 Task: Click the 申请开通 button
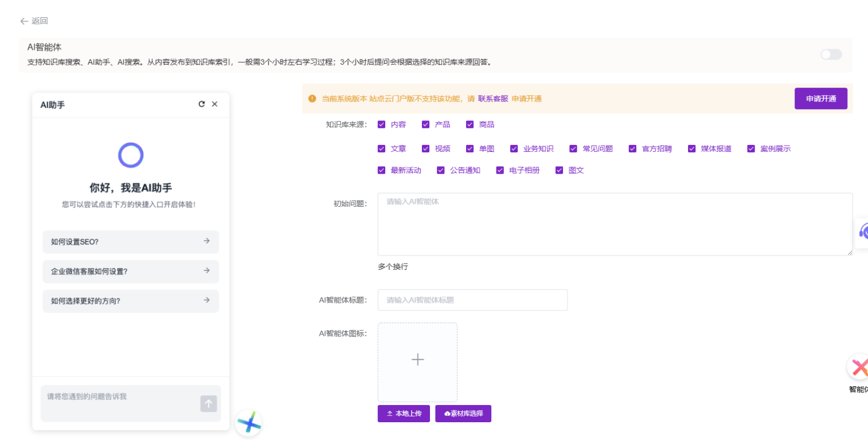(x=820, y=99)
